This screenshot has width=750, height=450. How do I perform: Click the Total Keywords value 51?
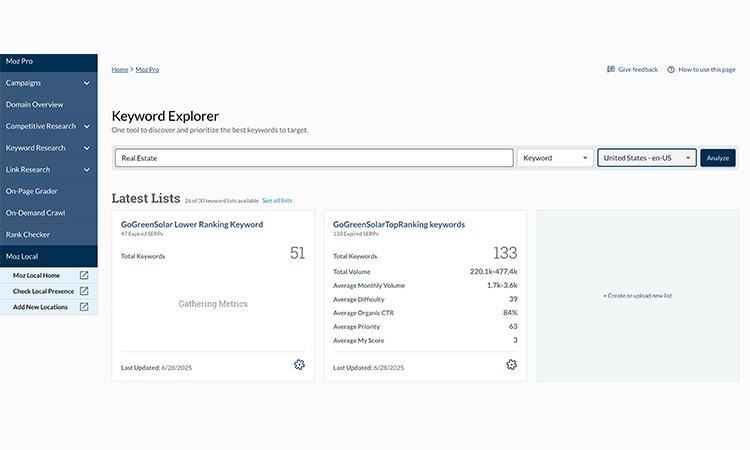pyautogui.click(x=298, y=253)
